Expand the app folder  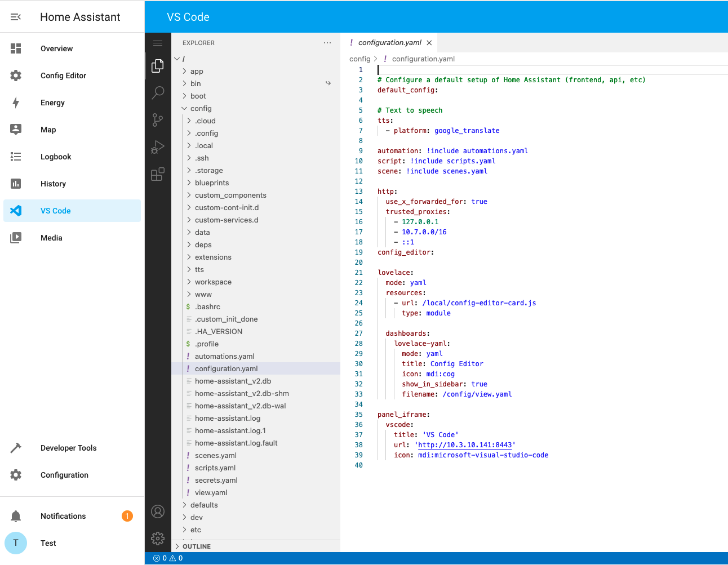184,71
